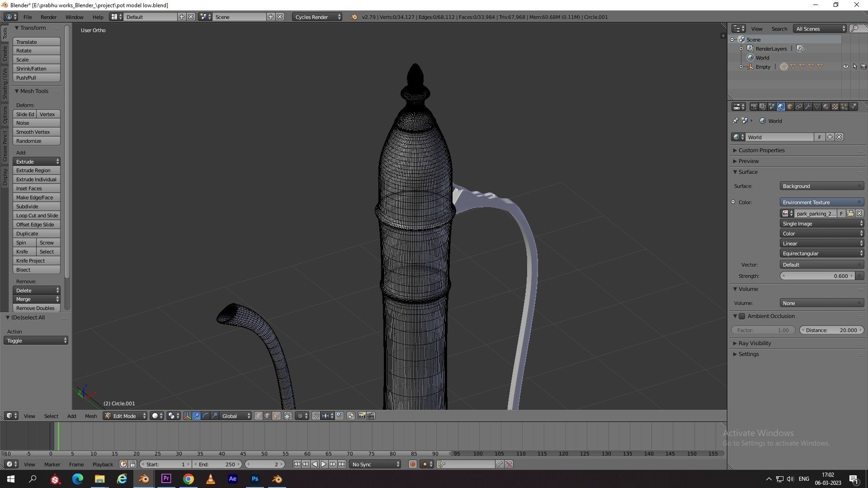Enable Ambient Occlusion checkbox

click(x=742, y=316)
